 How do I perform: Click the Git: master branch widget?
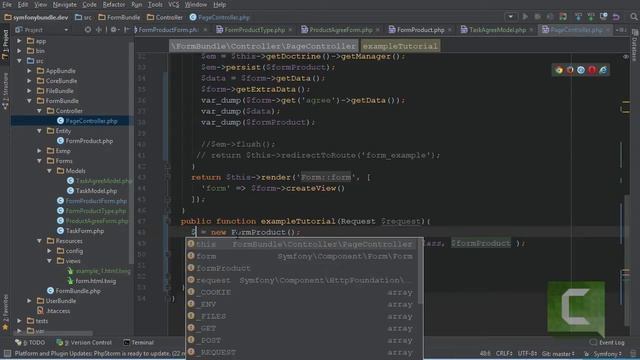(558, 353)
